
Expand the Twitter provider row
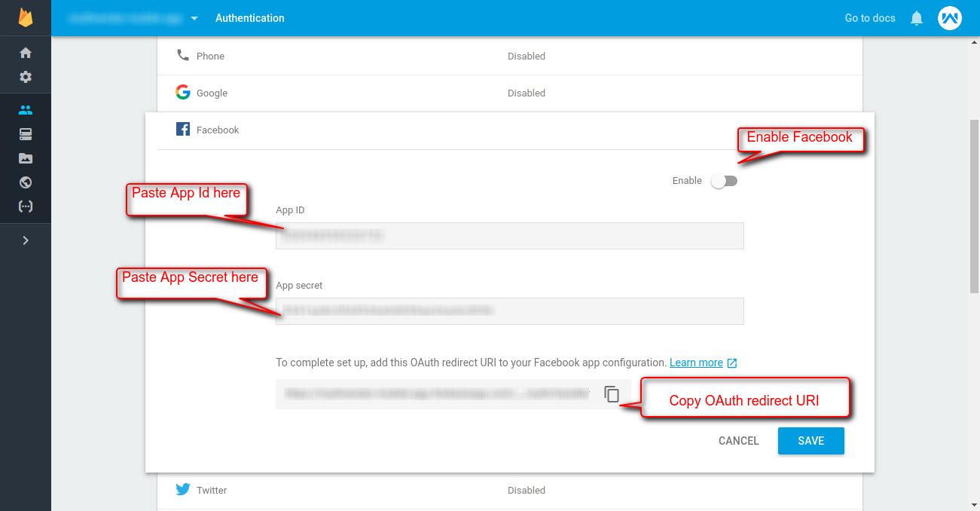(x=509, y=490)
